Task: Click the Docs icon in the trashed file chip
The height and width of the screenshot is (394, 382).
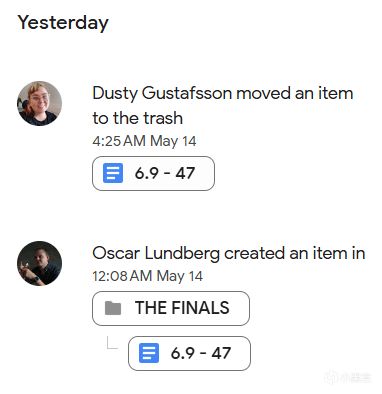Action: click(x=113, y=173)
